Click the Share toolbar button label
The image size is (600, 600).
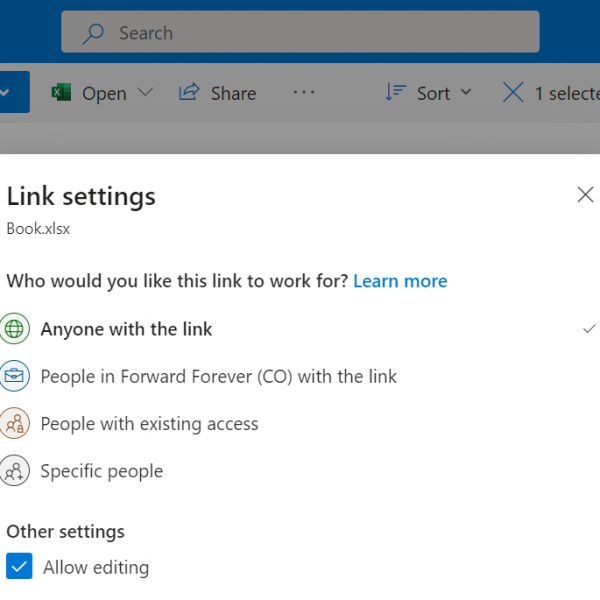tap(233, 93)
